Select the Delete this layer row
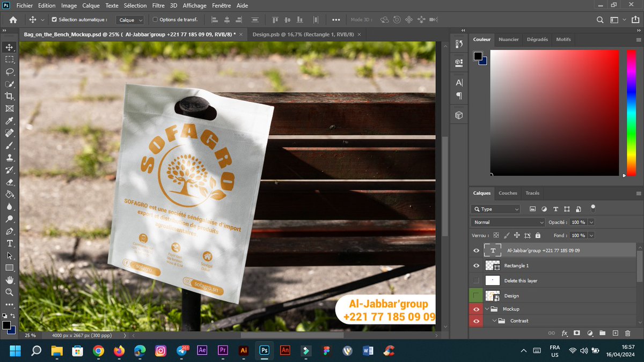644x362 pixels. click(552, 280)
